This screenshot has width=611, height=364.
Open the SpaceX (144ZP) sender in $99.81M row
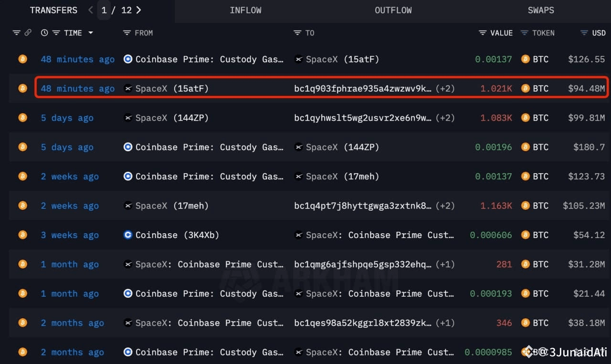click(x=172, y=118)
